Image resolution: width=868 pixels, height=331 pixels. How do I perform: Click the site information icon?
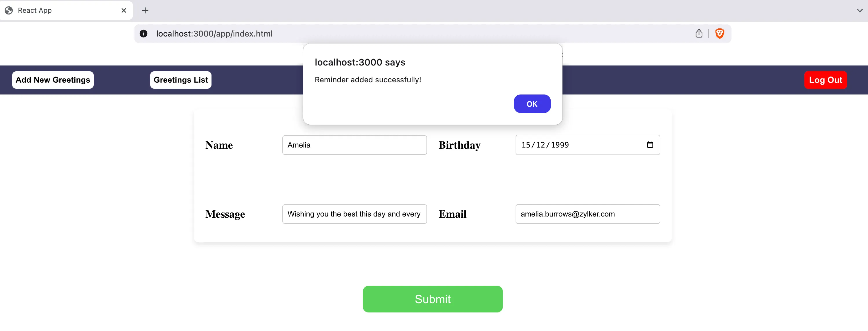click(x=144, y=34)
